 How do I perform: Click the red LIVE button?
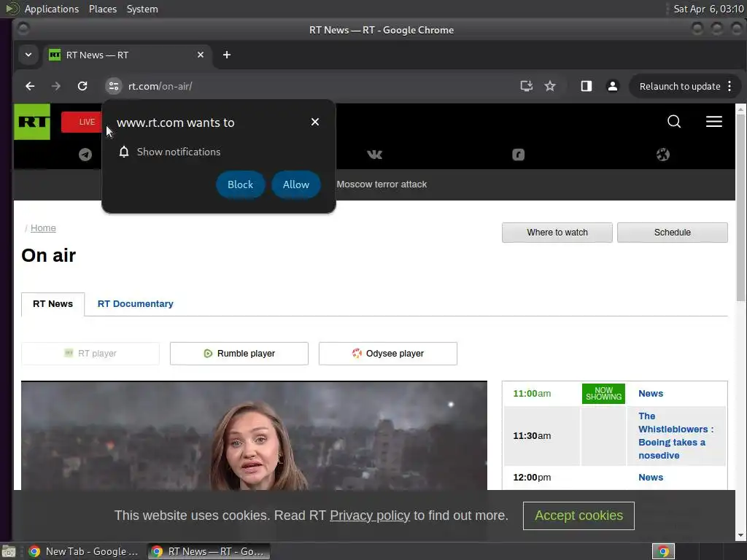pos(82,122)
